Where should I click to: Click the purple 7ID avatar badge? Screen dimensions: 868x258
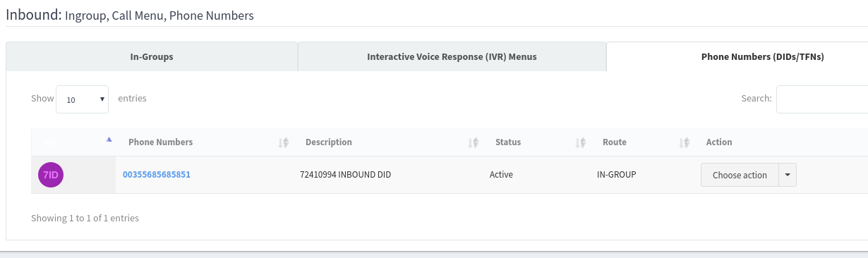pos(51,175)
